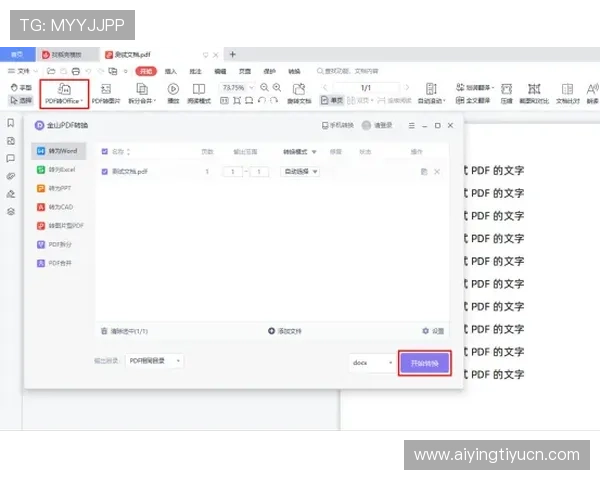
Task: Select the 手型 hand tool
Action: (x=21, y=87)
